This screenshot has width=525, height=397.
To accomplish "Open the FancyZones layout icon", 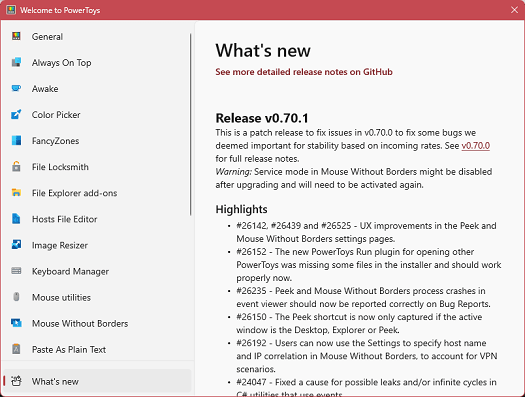I will pyautogui.click(x=16, y=141).
